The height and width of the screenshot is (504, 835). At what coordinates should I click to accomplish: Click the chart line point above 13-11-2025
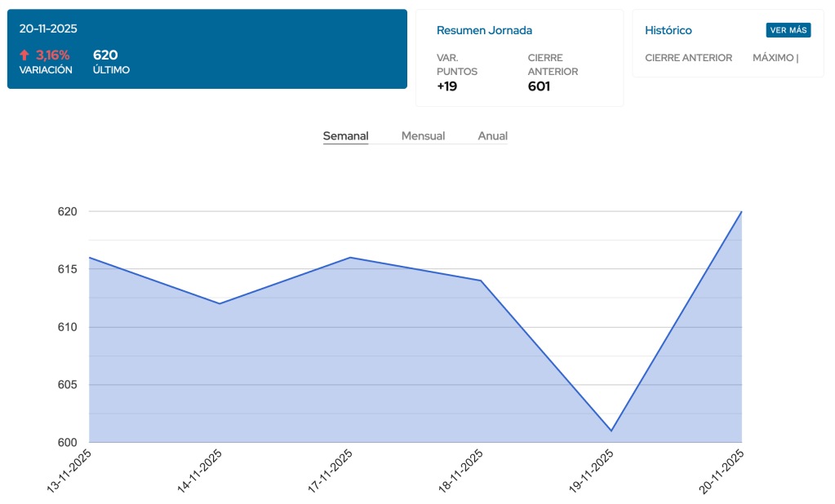tap(89, 258)
